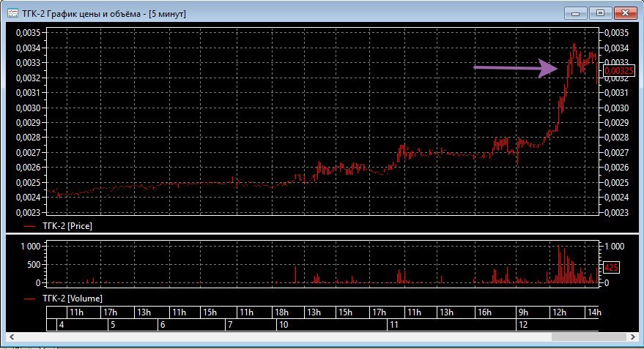Screen dimensions: 644x349
Task: Click the date 5 on time axis
Action: coord(113,325)
